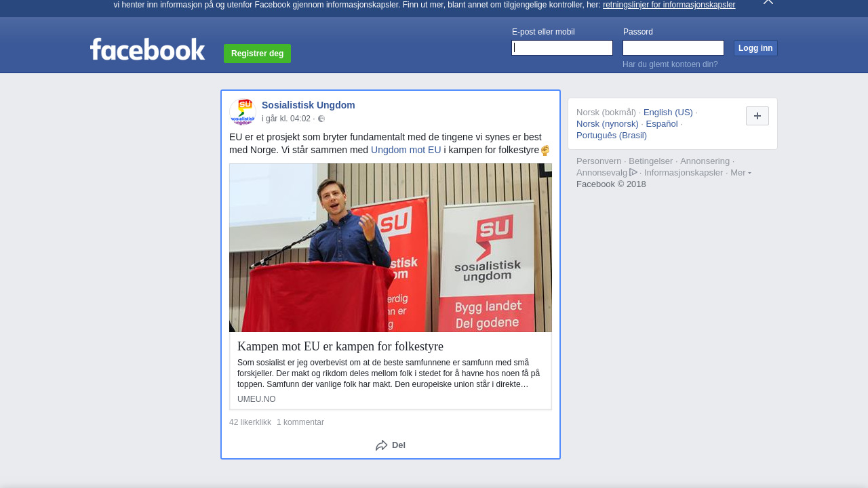Click the Facebook logo
Image resolution: width=868 pixels, height=488 pixels.
click(x=147, y=49)
